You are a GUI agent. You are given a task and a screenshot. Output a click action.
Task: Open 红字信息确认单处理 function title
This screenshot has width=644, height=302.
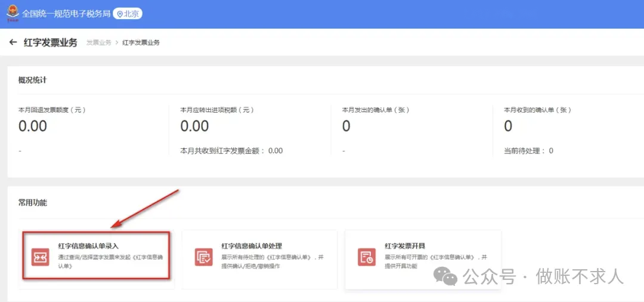252,246
